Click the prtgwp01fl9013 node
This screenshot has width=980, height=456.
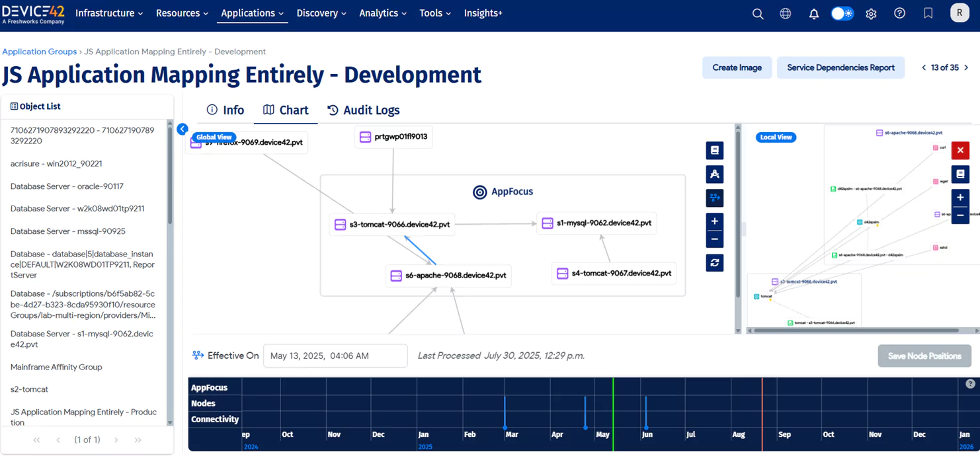[393, 137]
